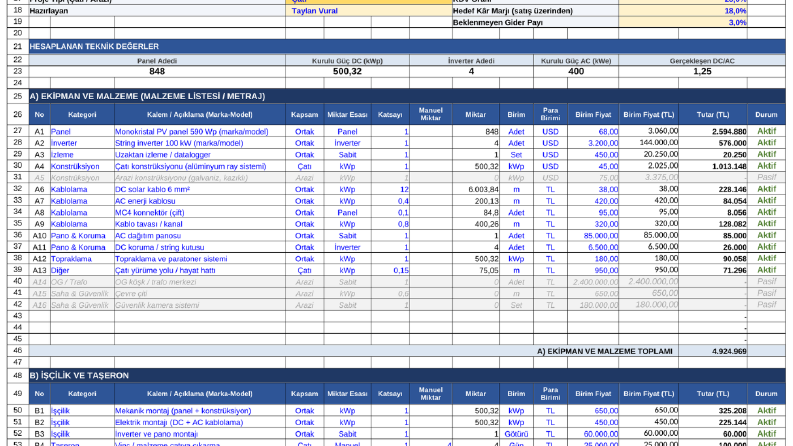
Task: Select installed DC power value 500,32
Action: (347, 71)
